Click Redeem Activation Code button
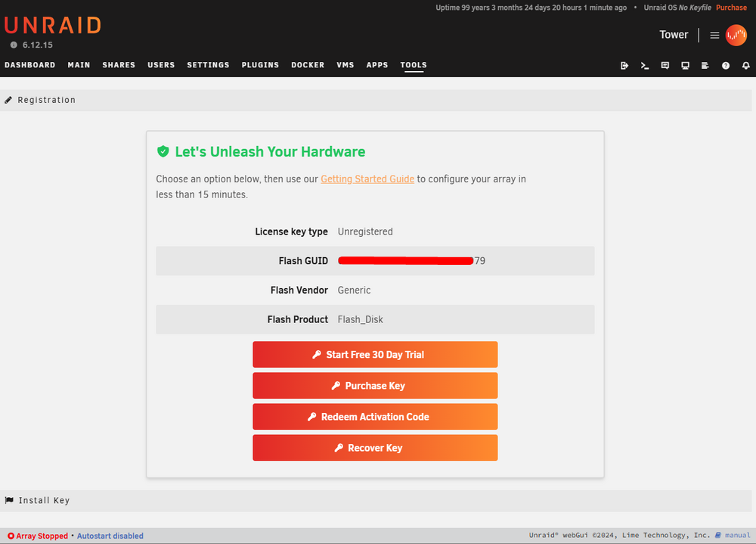 pyautogui.click(x=375, y=417)
